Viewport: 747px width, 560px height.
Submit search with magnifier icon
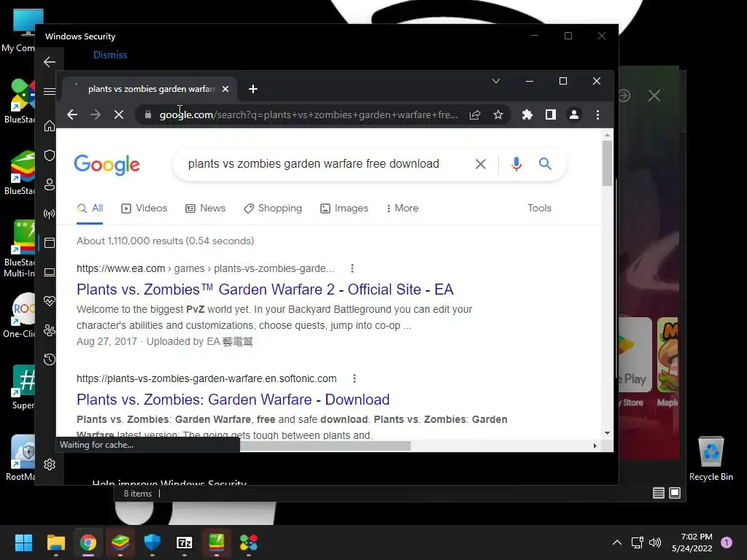545,164
